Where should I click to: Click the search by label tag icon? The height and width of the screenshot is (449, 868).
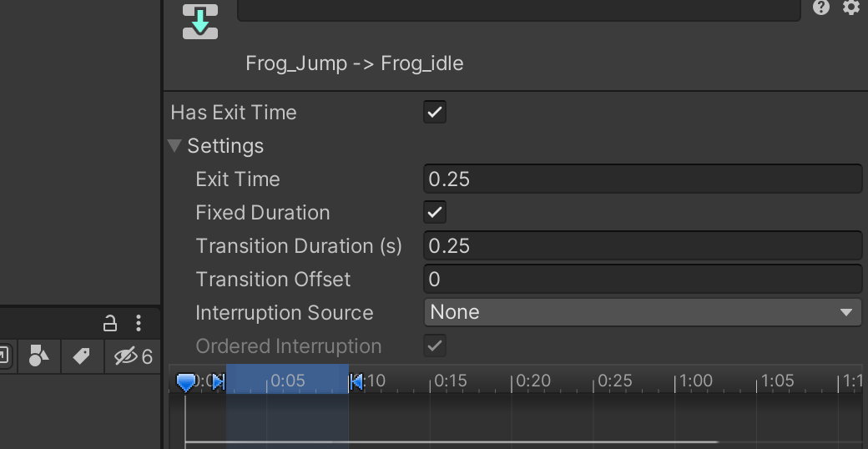[x=82, y=356]
